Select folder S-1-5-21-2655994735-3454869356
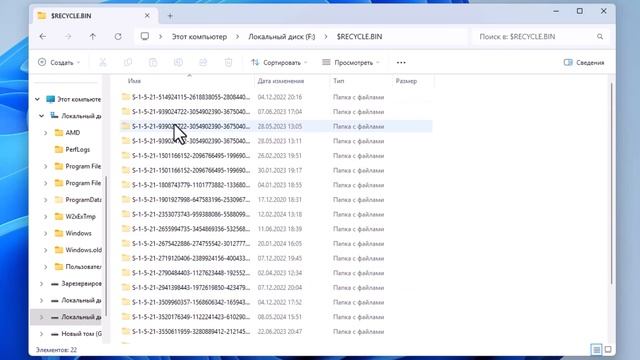This screenshot has height=360, width=640. pyautogui.click(x=191, y=229)
